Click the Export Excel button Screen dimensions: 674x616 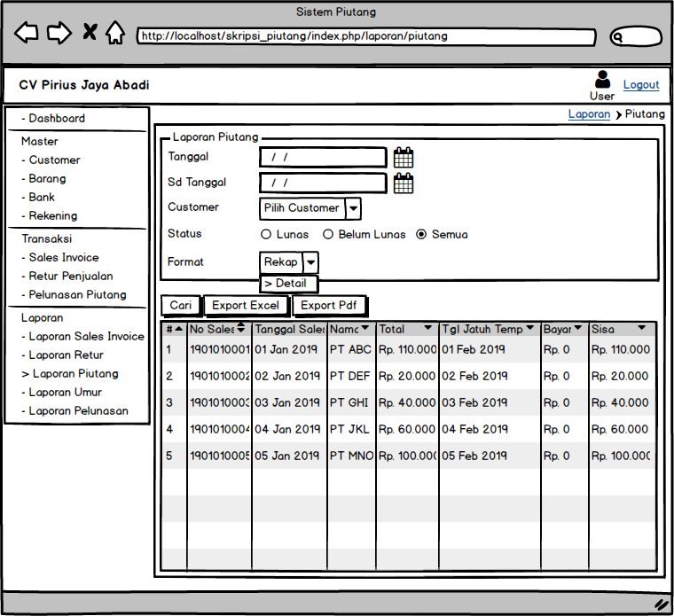pos(246,306)
